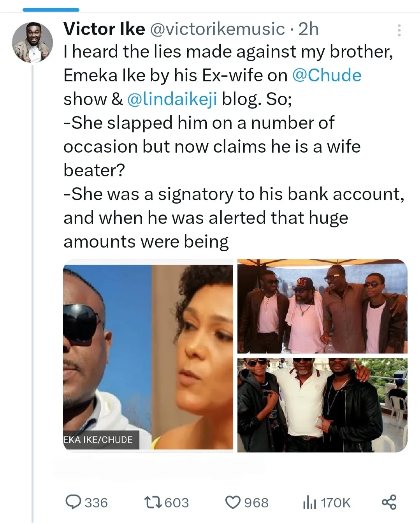Follow the @Chude mention link
420x524 pixels.
click(x=327, y=75)
